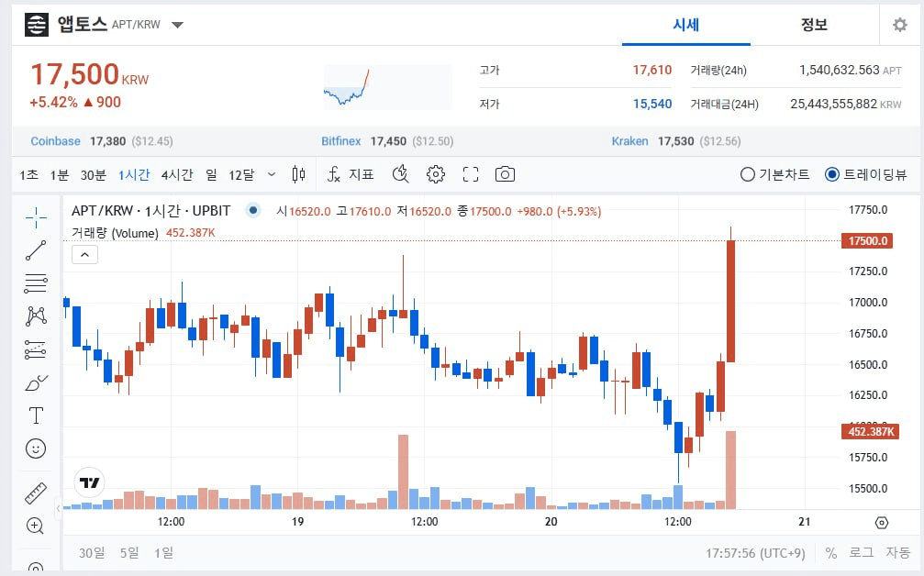This screenshot has width=924, height=576.
Task: Open the settings gear at top right
Action: click(x=899, y=25)
